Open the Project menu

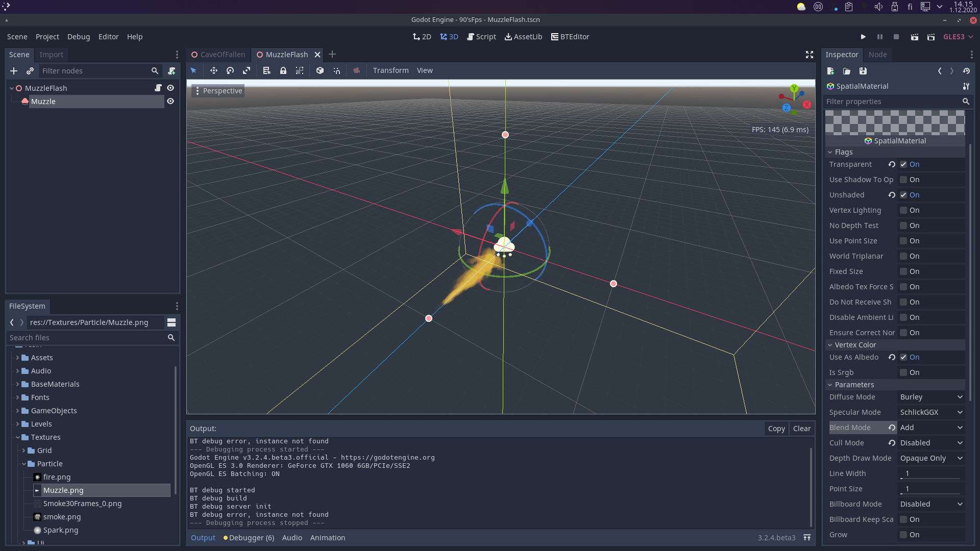click(47, 37)
